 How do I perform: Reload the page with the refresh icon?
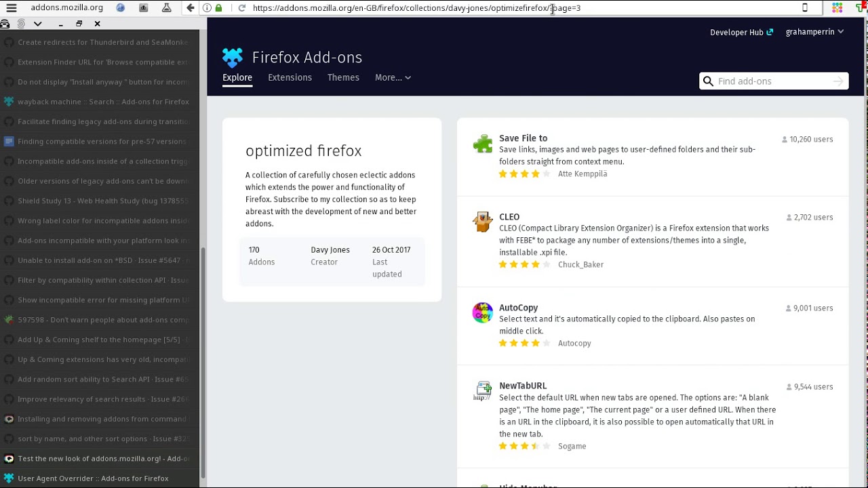point(241,8)
